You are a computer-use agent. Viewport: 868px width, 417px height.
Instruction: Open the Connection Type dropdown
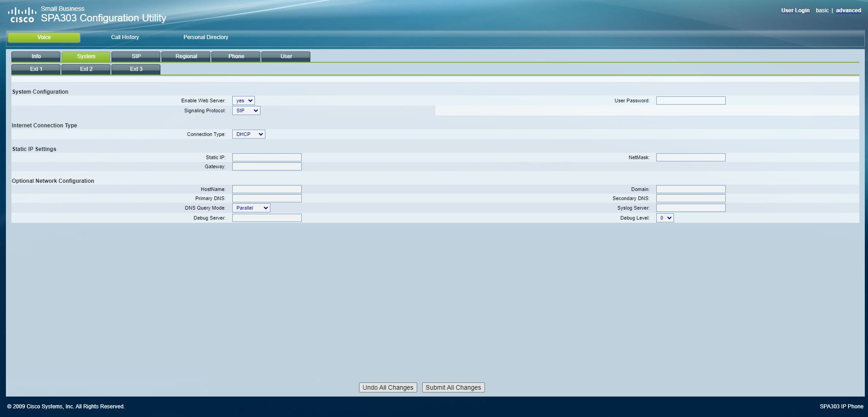pos(249,134)
